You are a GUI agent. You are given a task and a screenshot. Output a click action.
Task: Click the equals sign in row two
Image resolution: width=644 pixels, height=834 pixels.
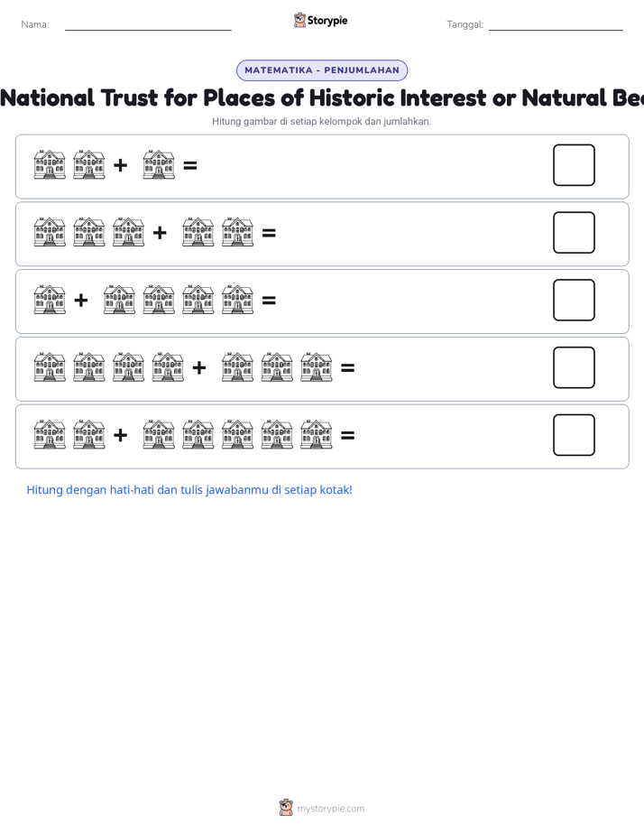269,233
